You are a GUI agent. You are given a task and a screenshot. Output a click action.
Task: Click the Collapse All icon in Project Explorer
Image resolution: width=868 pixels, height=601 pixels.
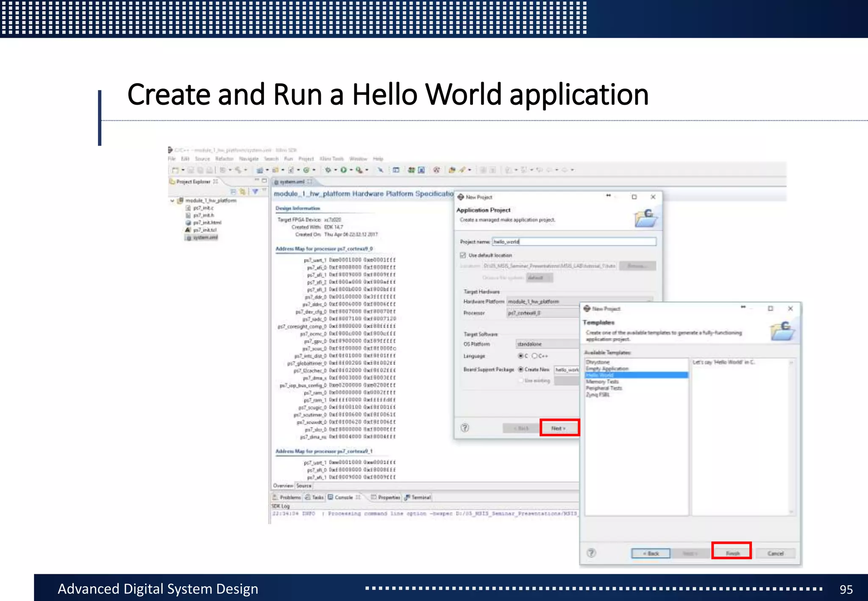pos(233,192)
